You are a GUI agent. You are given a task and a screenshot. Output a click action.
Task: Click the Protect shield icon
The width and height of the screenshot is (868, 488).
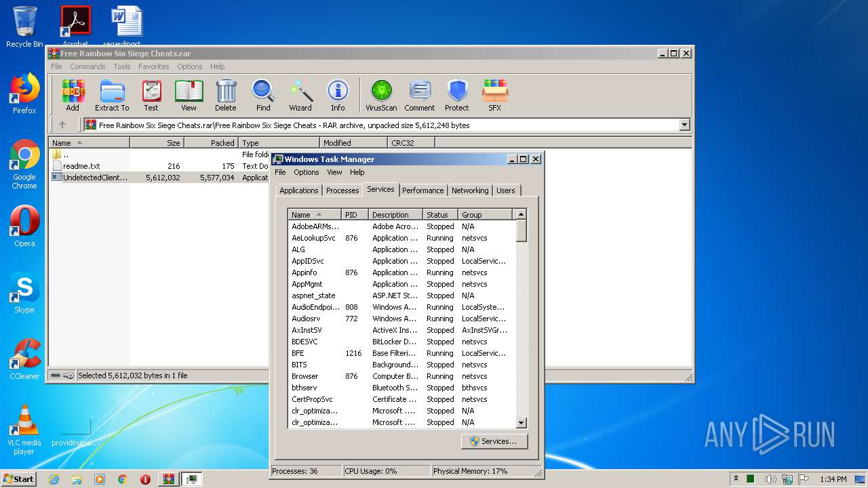point(457,95)
